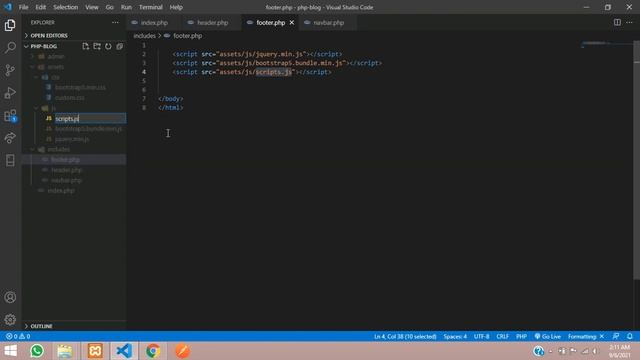Open custom.css in Explorer
The image size is (640, 360).
tap(69, 98)
